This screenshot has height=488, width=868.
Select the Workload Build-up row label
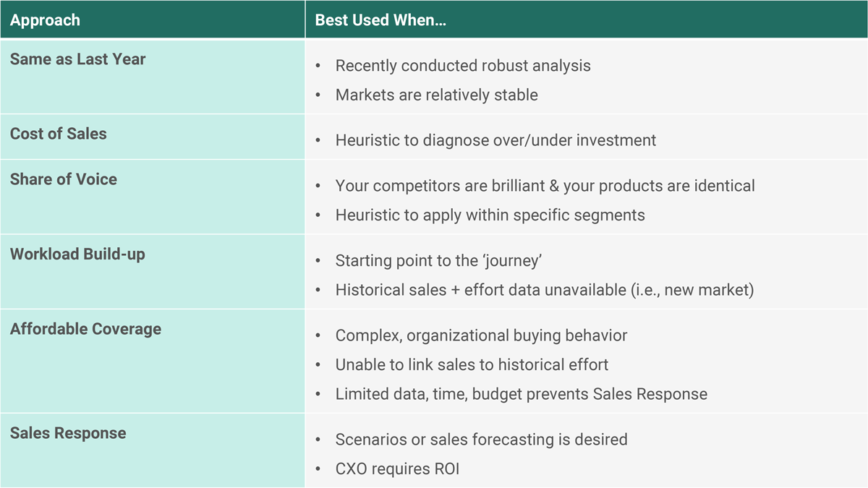click(77, 254)
